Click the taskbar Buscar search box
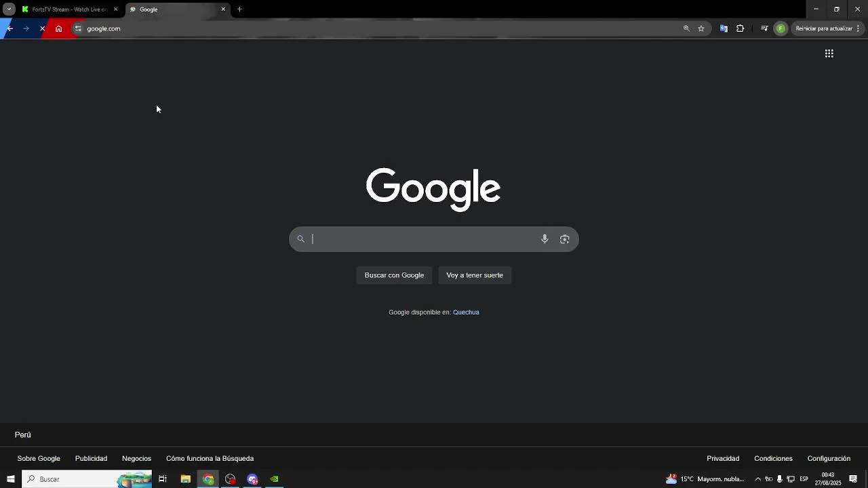This screenshot has width=868, height=488. (87, 479)
